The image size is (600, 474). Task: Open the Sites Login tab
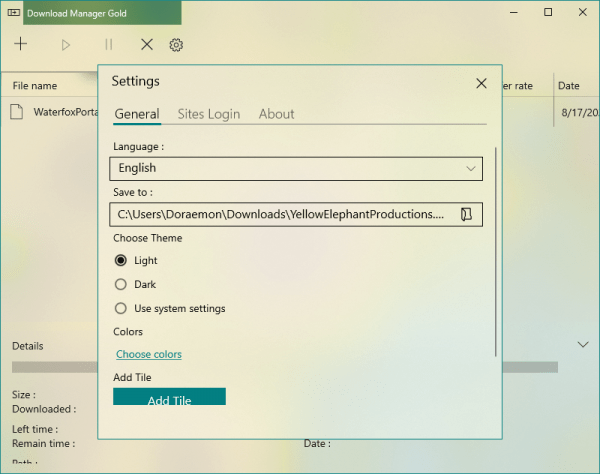pos(209,114)
